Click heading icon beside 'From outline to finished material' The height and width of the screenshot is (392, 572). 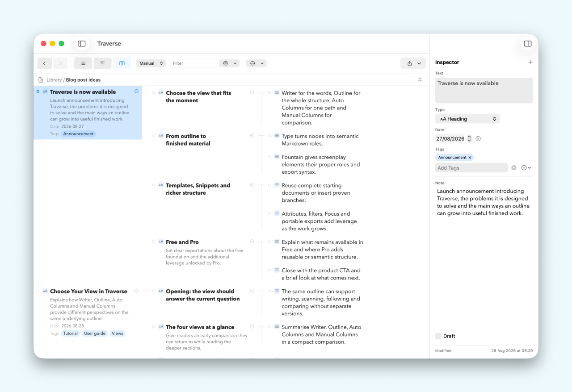[x=161, y=136]
